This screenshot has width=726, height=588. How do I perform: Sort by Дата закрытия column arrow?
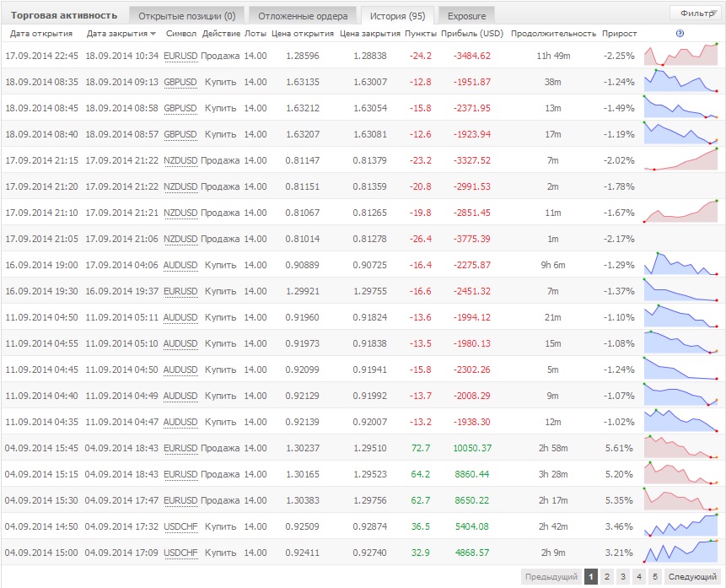point(153,34)
